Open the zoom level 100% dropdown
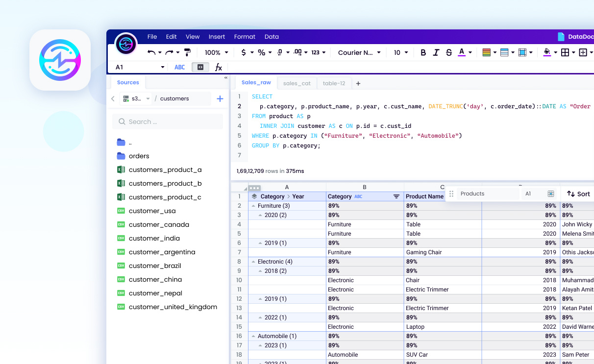The height and width of the screenshot is (364, 594). click(216, 52)
